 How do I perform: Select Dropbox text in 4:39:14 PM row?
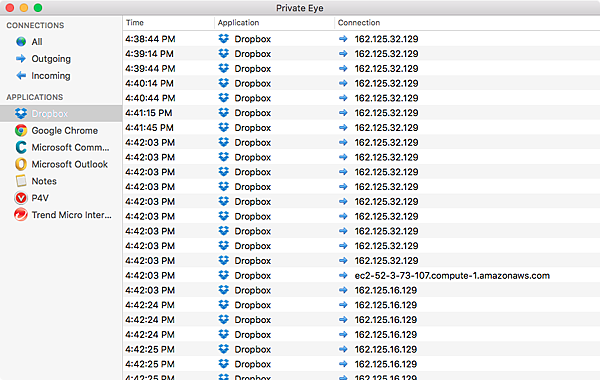pos(253,54)
